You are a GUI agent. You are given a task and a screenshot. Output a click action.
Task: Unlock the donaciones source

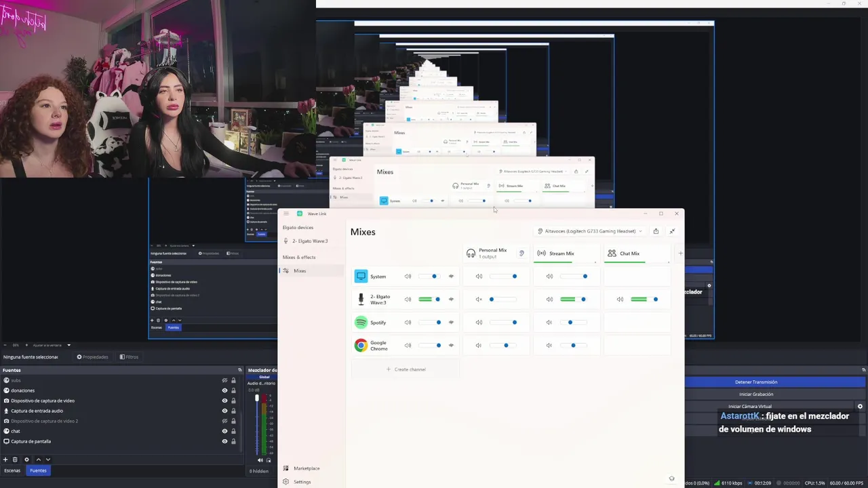pyautogui.click(x=233, y=390)
